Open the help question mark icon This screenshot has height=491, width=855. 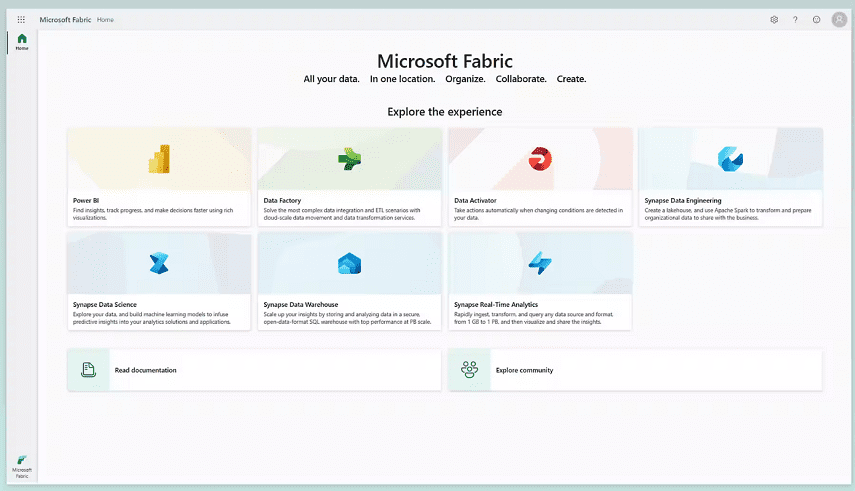(795, 20)
